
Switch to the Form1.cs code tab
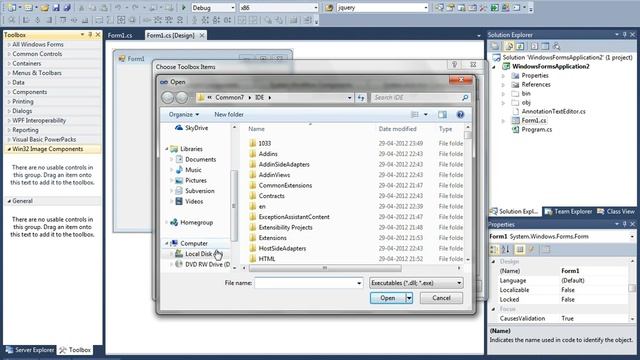point(120,36)
